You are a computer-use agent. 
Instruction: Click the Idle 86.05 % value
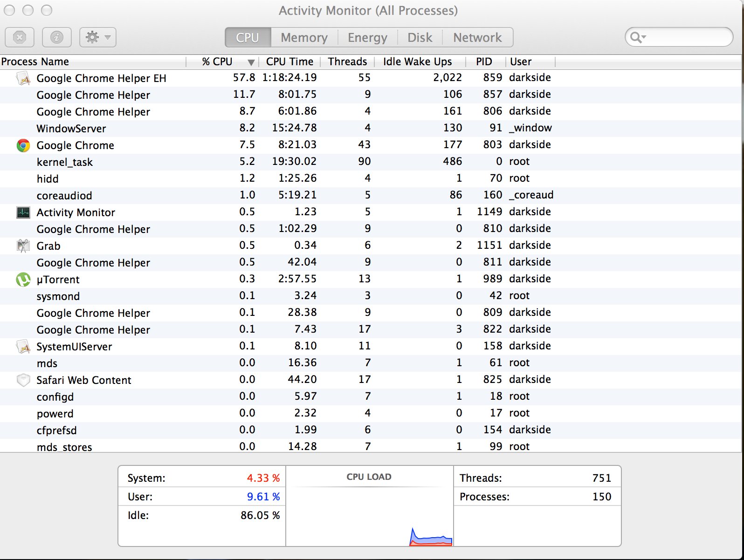tap(260, 515)
